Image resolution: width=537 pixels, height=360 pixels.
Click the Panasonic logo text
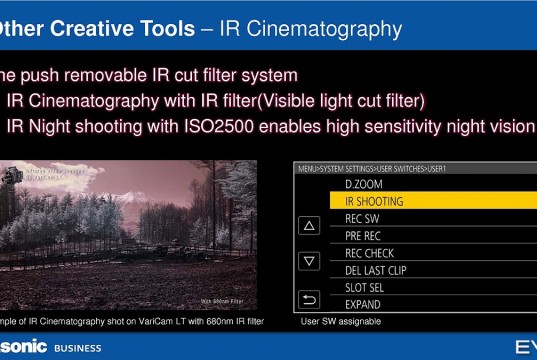tap(23, 347)
